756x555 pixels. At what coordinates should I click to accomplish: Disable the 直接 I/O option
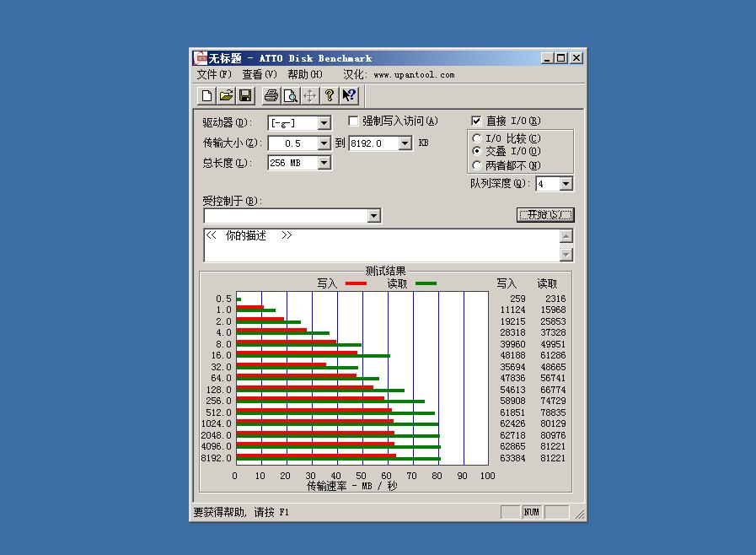[477, 120]
